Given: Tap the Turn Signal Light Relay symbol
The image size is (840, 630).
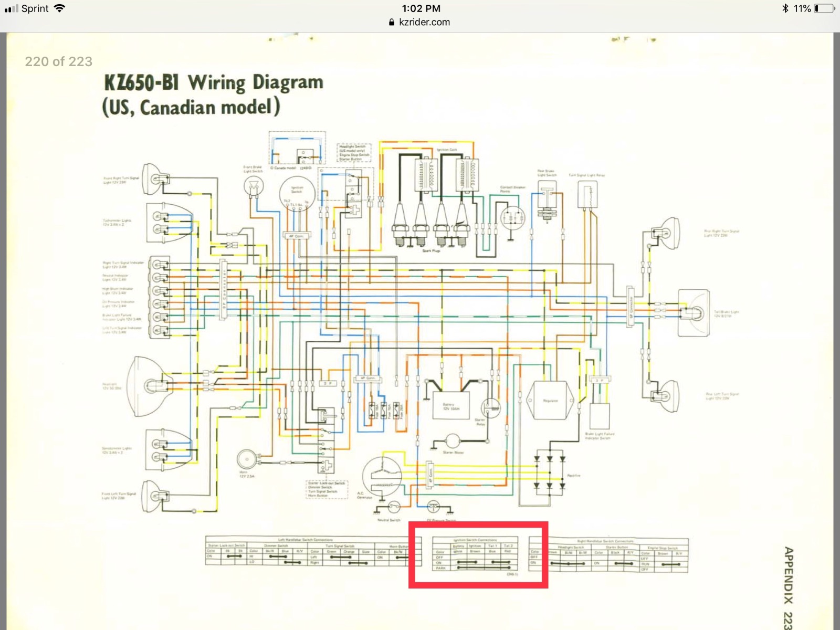Looking at the screenshot, I should point(587,194).
